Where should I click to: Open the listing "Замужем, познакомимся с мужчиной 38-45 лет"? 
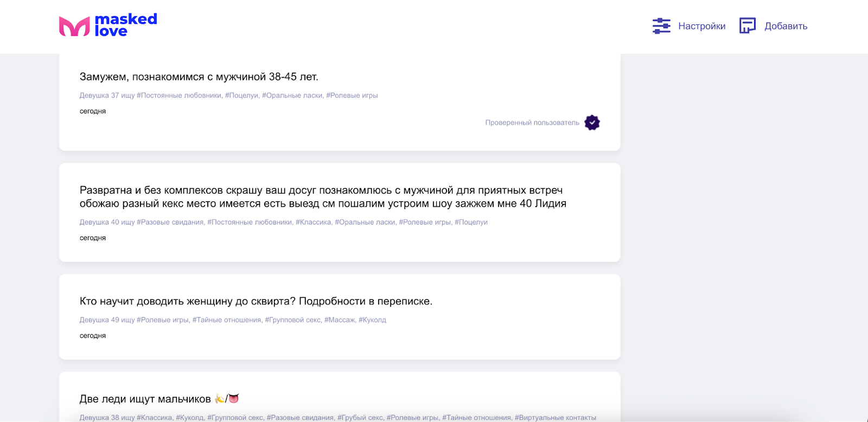tap(199, 77)
